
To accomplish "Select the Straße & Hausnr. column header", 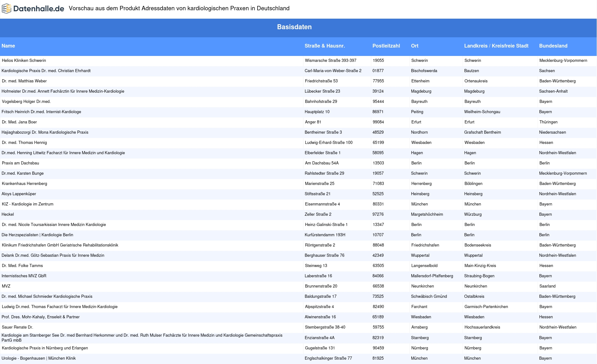I will tap(325, 46).
